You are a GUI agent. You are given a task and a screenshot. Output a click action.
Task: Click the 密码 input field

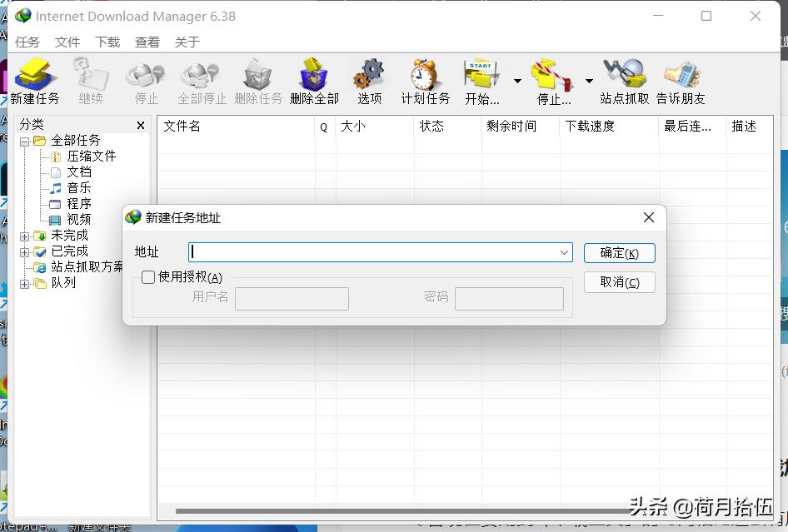pyautogui.click(x=509, y=299)
